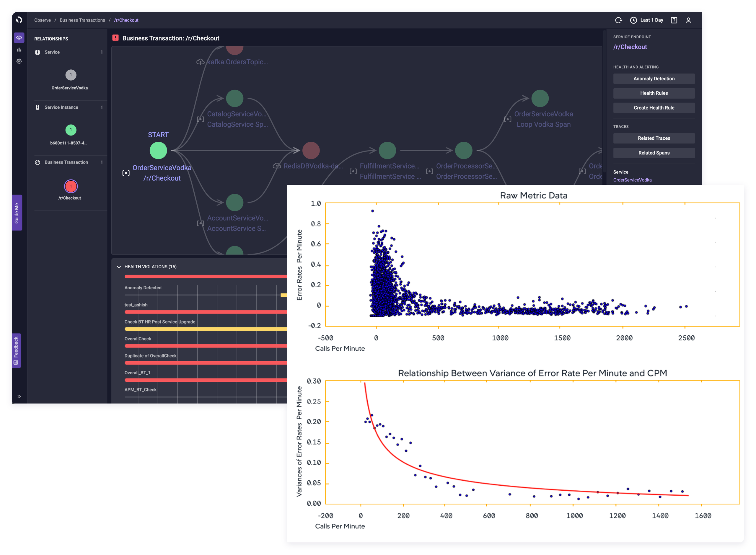Click the red test_ashish timeline bar
Viewport: 756px width, 555px height.
click(206, 312)
